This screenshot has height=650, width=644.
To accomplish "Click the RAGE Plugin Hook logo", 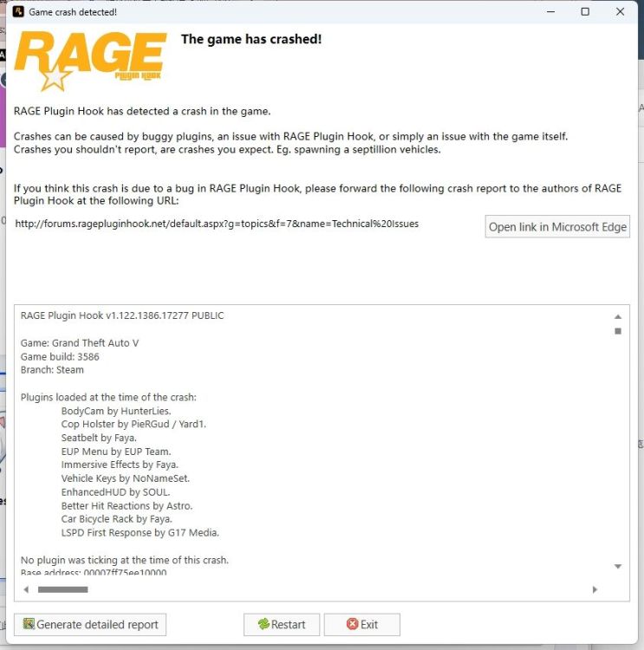I will (x=90, y=62).
